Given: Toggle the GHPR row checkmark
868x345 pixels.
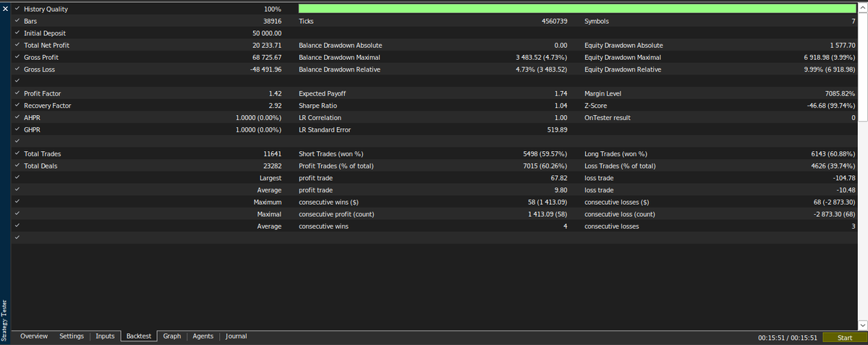Looking at the screenshot, I should [x=17, y=129].
